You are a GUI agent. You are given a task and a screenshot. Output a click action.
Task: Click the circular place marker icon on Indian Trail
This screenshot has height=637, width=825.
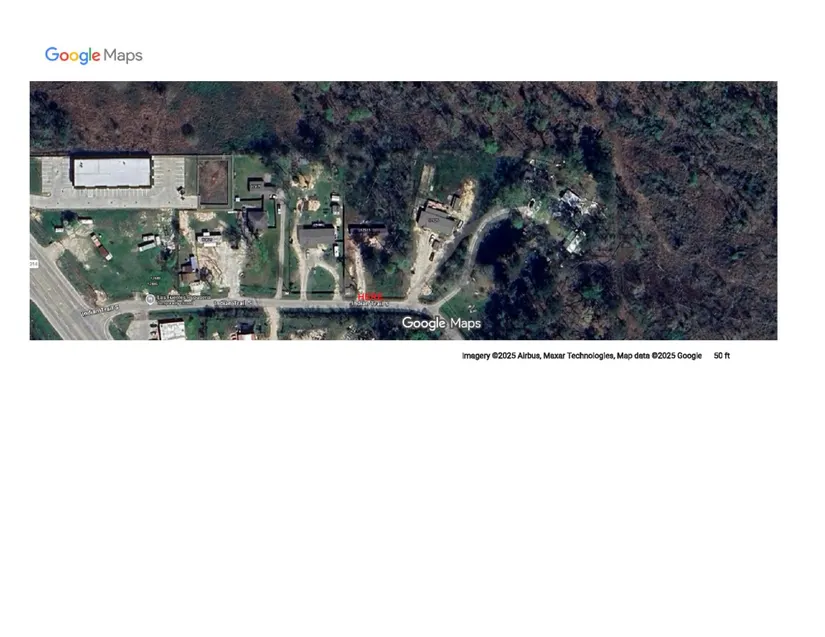point(149,299)
